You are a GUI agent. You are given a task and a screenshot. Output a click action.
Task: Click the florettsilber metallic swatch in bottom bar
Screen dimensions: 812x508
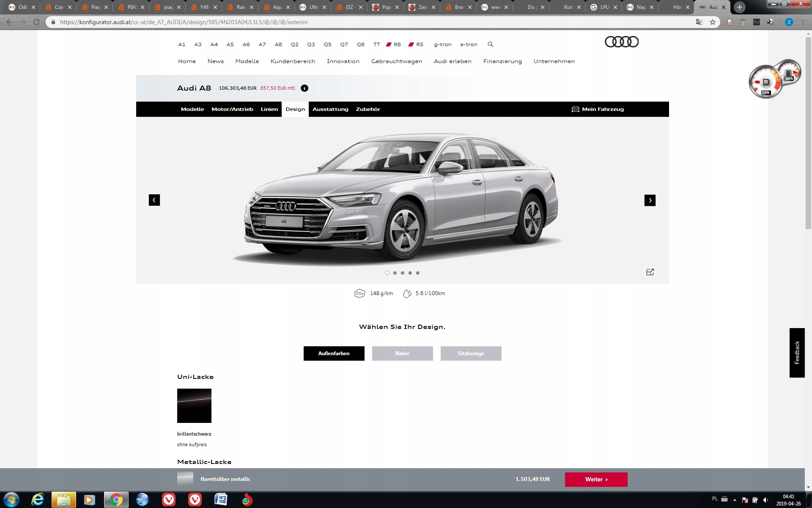(185, 479)
